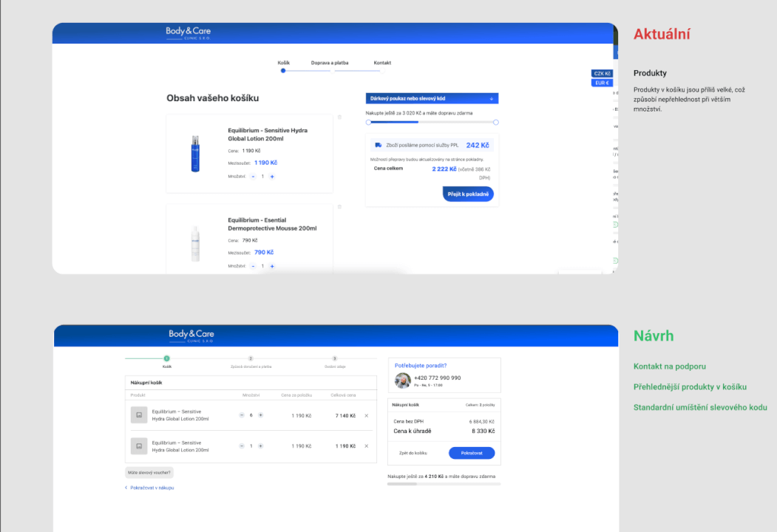Remove the 6-piece cart item with X icon
Screen dimensions: 777x532
click(367, 414)
